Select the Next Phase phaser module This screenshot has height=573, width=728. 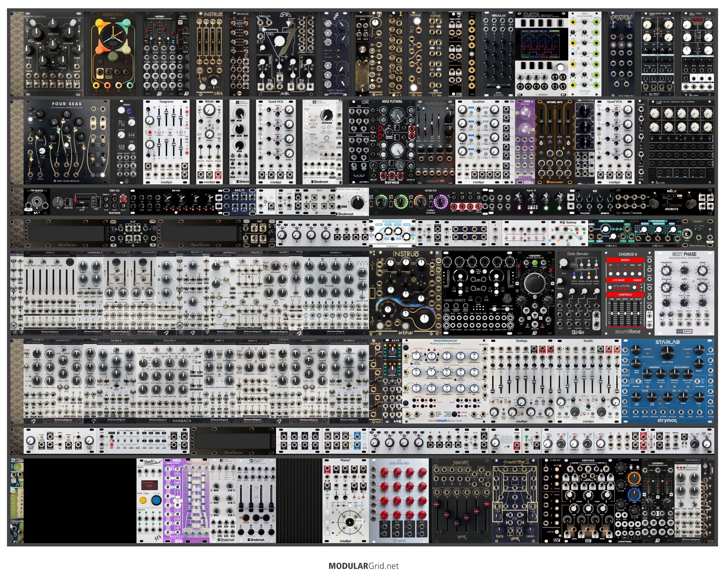pyautogui.click(x=684, y=293)
